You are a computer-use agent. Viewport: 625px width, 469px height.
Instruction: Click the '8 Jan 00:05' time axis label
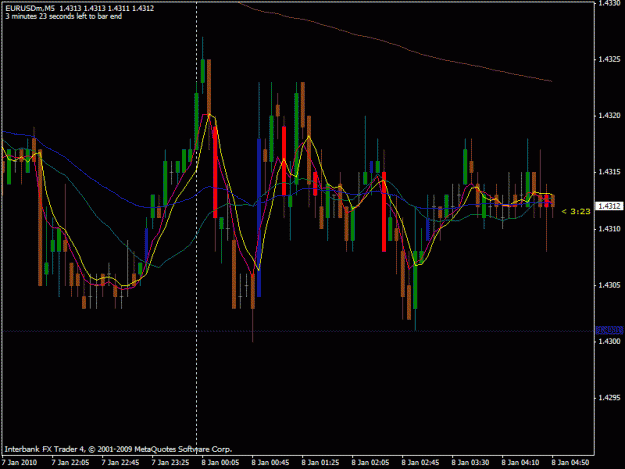(x=220, y=463)
